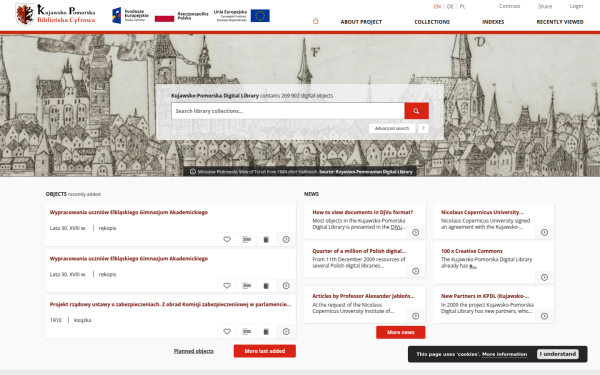Open Articles by Professor Alexander Jabłoński news
Viewport: 600px width, 375px height.
(363, 296)
